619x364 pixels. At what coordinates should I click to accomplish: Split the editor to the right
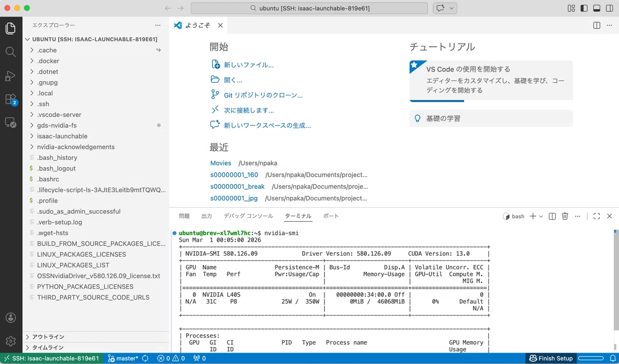(x=596, y=25)
